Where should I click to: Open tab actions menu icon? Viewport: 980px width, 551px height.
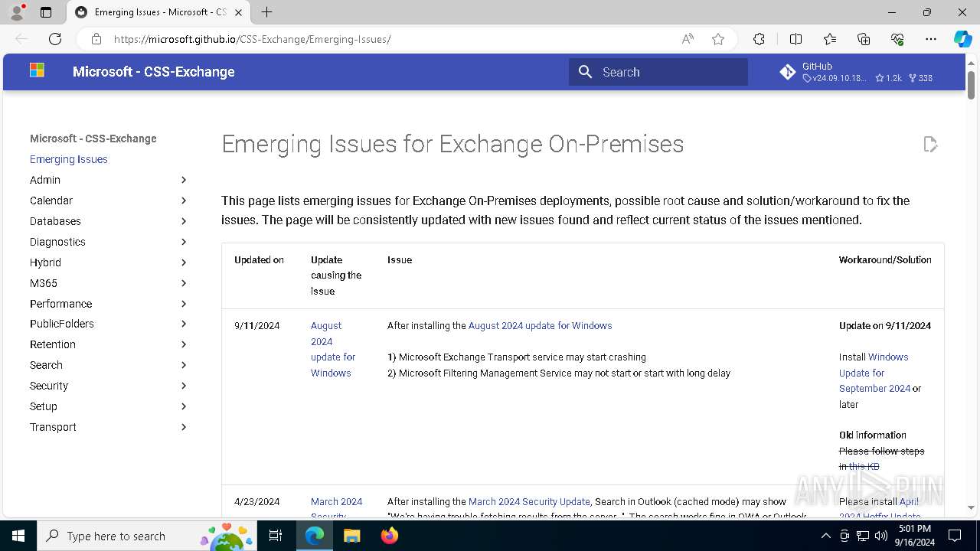pos(46,12)
